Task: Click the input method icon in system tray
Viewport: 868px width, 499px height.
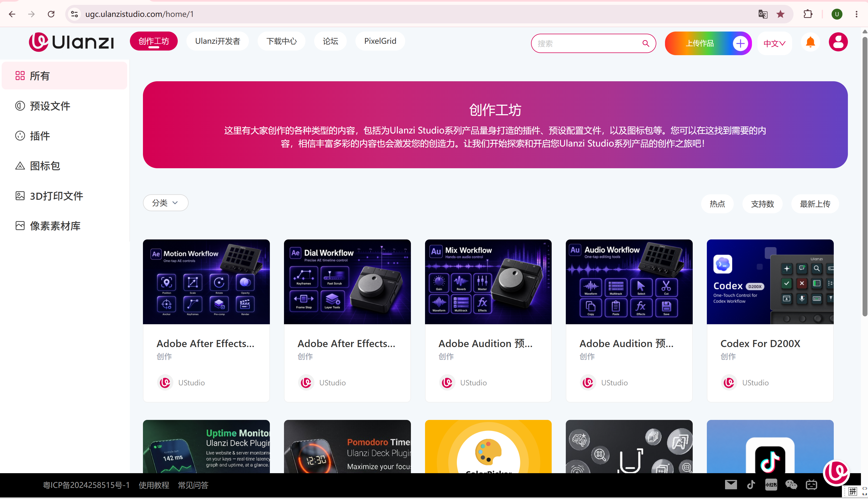Action: (x=853, y=491)
